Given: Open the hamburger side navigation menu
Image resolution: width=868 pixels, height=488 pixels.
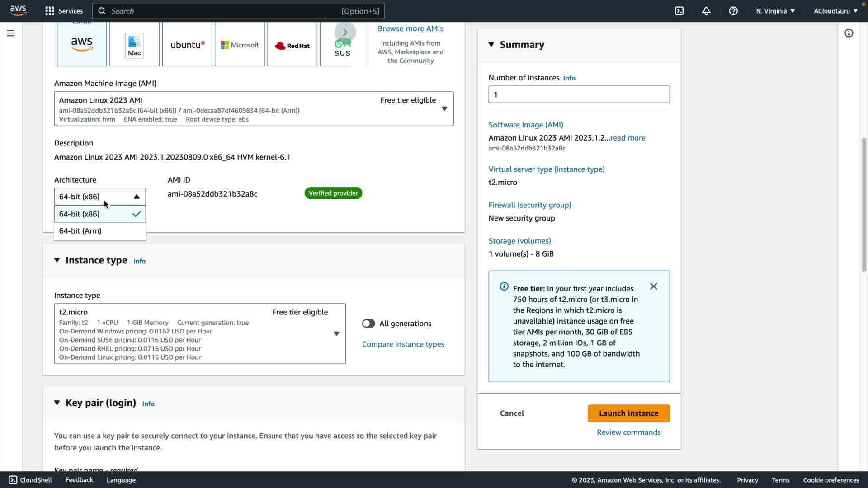Looking at the screenshot, I should coord(11,33).
